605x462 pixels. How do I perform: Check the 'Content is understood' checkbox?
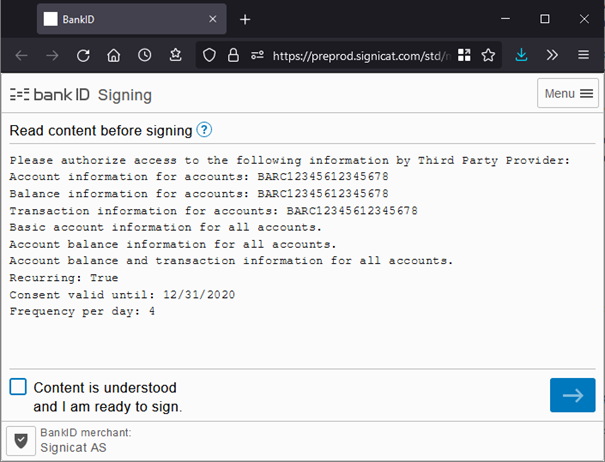[18, 388]
